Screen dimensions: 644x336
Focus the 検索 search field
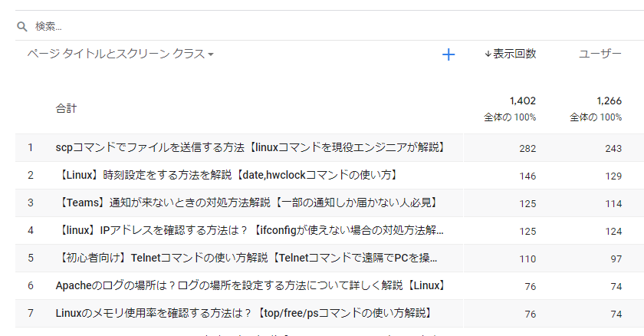329,26
